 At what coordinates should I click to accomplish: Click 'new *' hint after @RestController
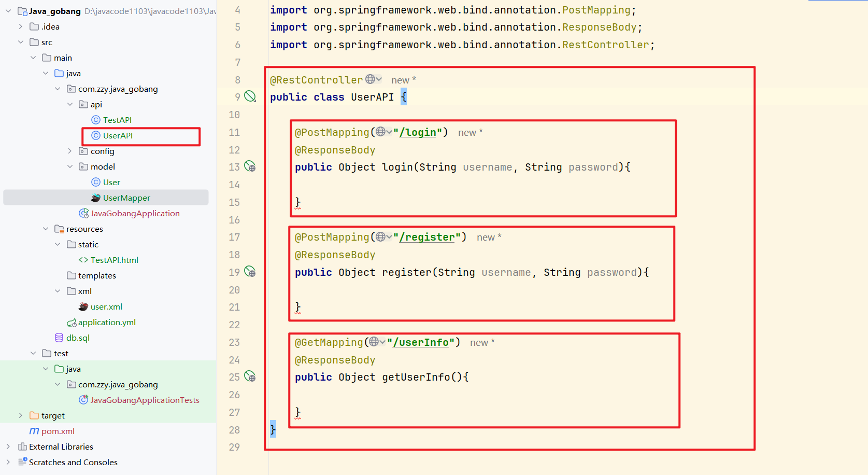pos(404,80)
